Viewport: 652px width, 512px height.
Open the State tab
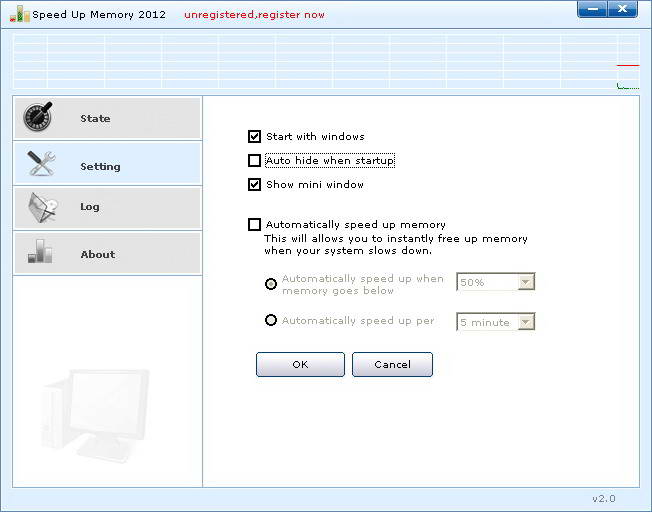[108, 118]
